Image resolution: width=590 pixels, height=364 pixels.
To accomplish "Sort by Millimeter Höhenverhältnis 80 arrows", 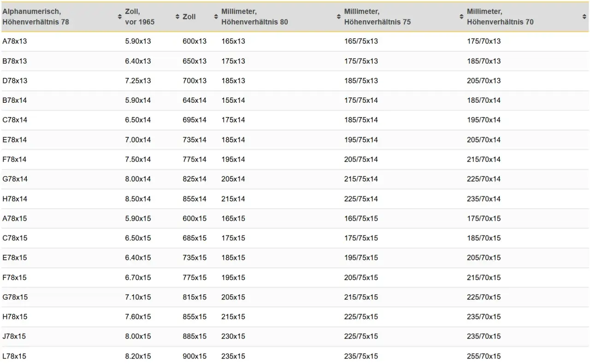I will click(339, 17).
